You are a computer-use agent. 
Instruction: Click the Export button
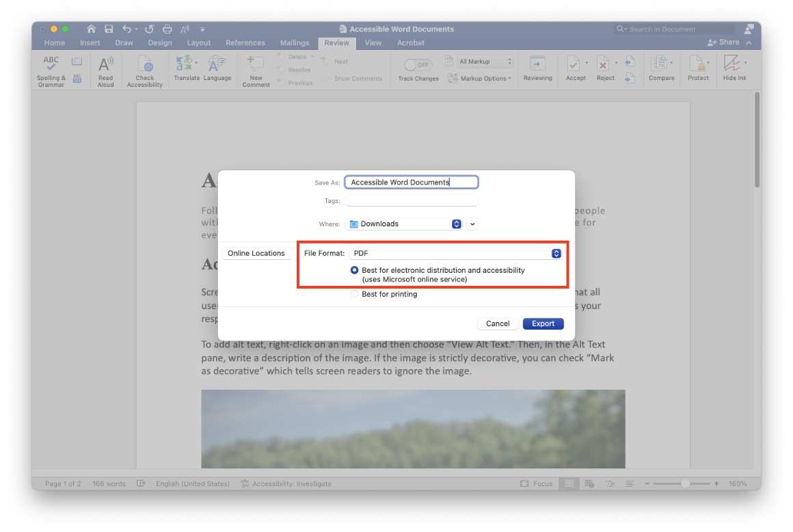pos(543,323)
